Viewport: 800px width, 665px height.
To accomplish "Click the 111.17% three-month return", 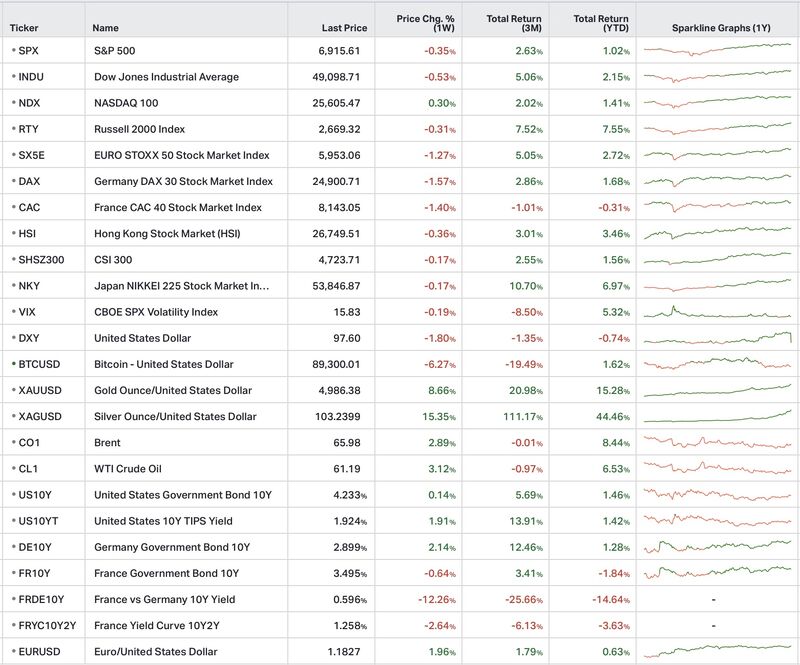I will [x=523, y=416].
